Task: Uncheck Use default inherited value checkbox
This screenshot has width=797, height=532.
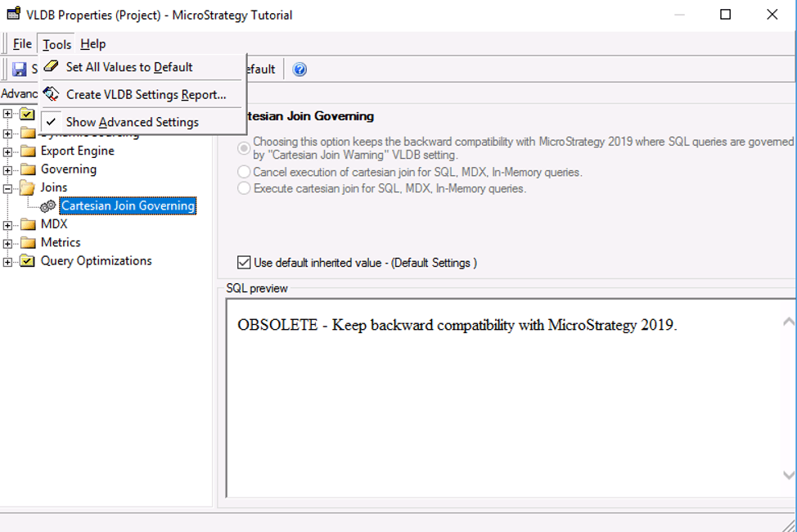Action: 244,263
